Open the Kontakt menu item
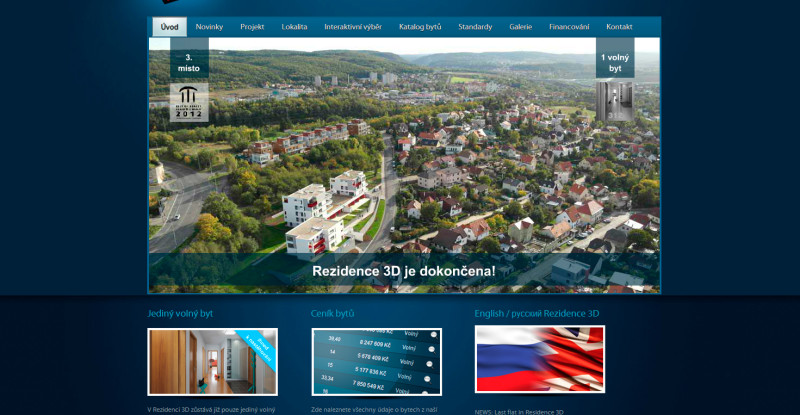The height and width of the screenshot is (415, 800). point(619,27)
